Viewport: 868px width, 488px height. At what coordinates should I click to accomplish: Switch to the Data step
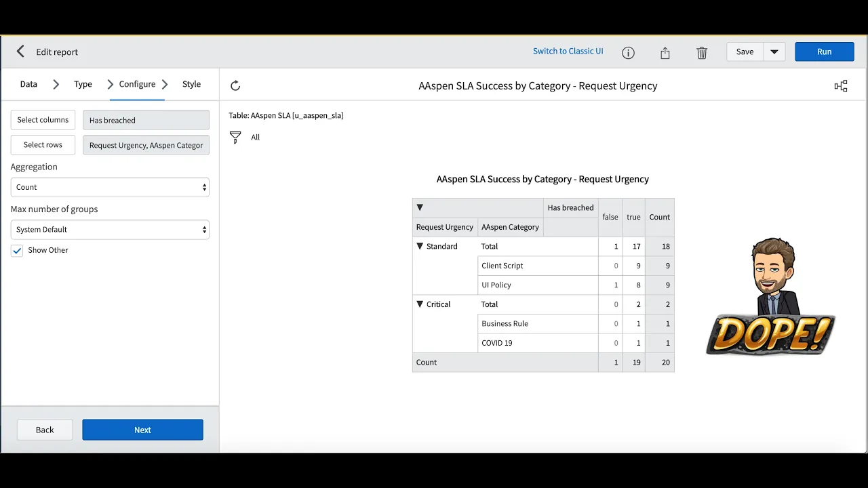(x=28, y=83)
